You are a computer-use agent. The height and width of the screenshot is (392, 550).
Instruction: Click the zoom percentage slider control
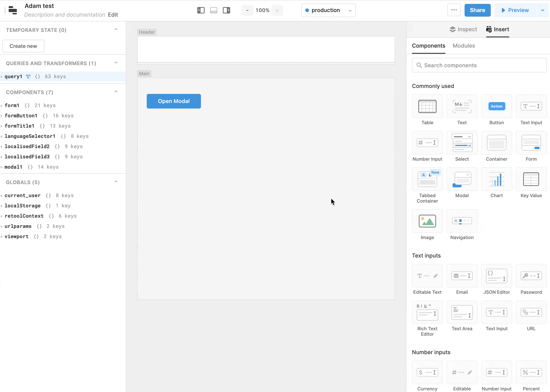262,10
